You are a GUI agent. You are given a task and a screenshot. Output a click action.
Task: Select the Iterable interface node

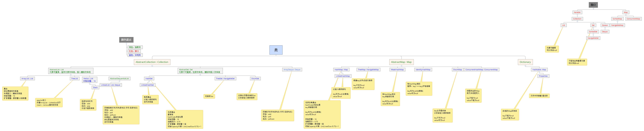coord(577,12)
